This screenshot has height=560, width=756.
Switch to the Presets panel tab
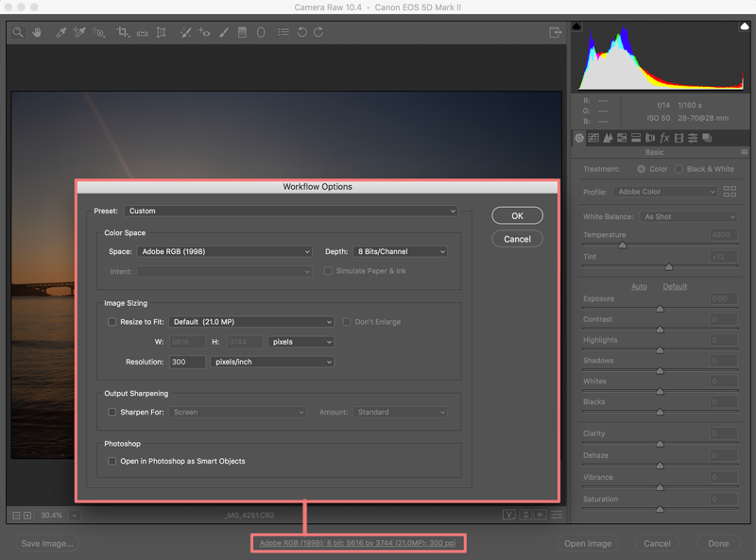coord(693,138)
